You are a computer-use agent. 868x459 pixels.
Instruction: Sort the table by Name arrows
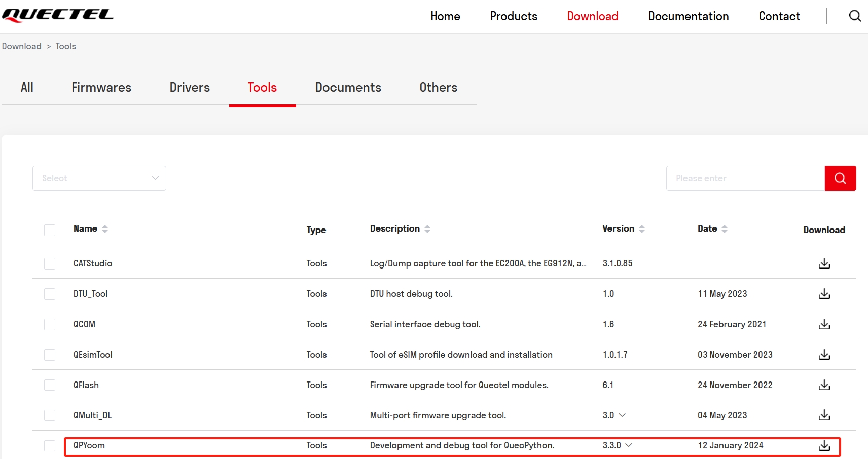(105, 229)
